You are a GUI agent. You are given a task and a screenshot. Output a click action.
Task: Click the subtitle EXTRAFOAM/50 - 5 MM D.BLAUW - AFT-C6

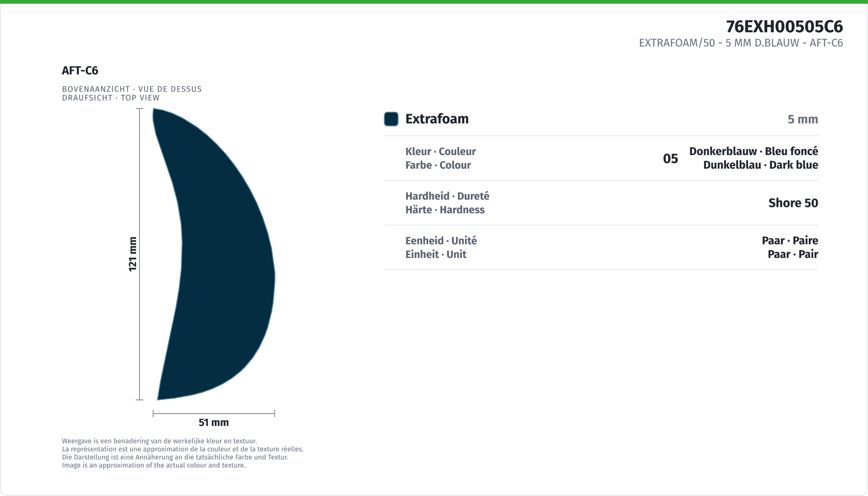click(x=741, y=43)
